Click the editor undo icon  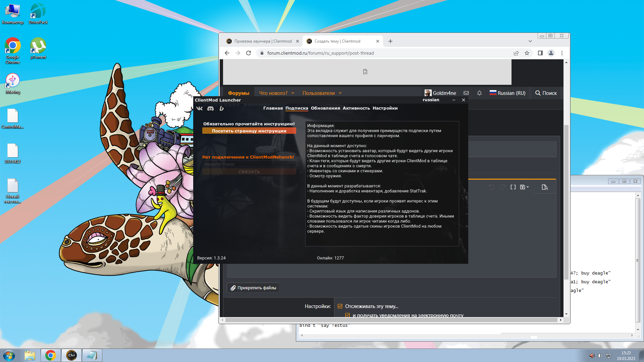[x=492, y=187]
